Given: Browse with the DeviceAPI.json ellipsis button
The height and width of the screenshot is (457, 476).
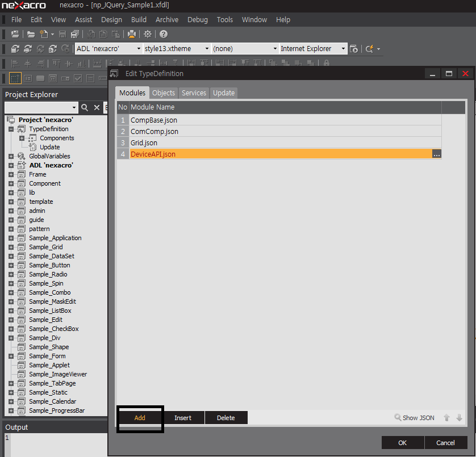Looking at the screenshot, I should click(x=437, y=154).
